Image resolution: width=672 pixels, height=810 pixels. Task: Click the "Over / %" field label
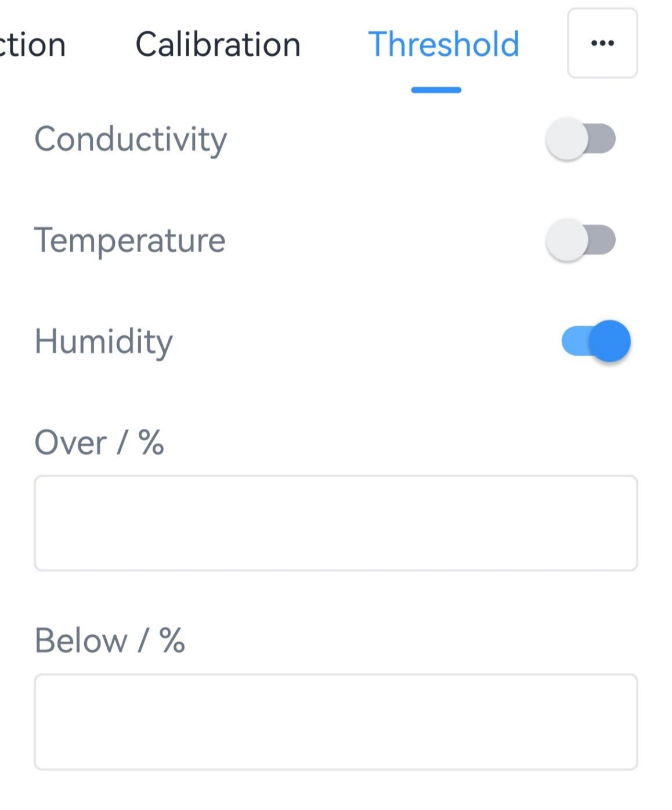click(99, 442)
